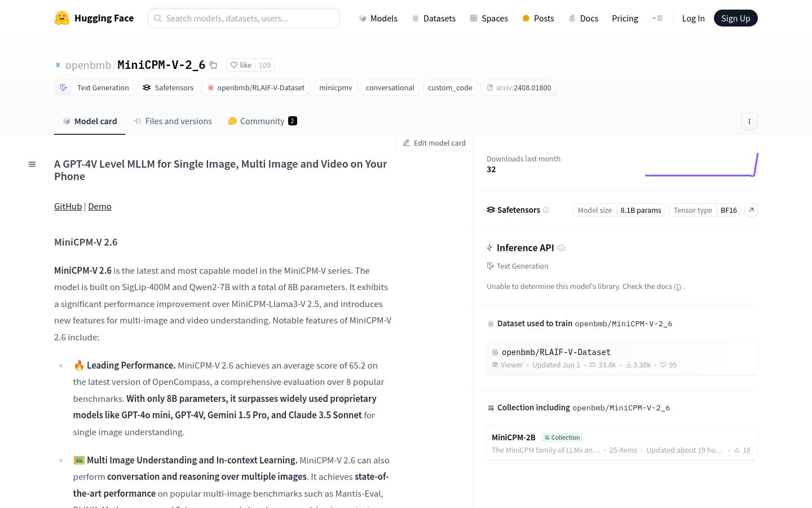The image size is (812, 508).
Task: Click Edit model card button
Action: (434, 143)
